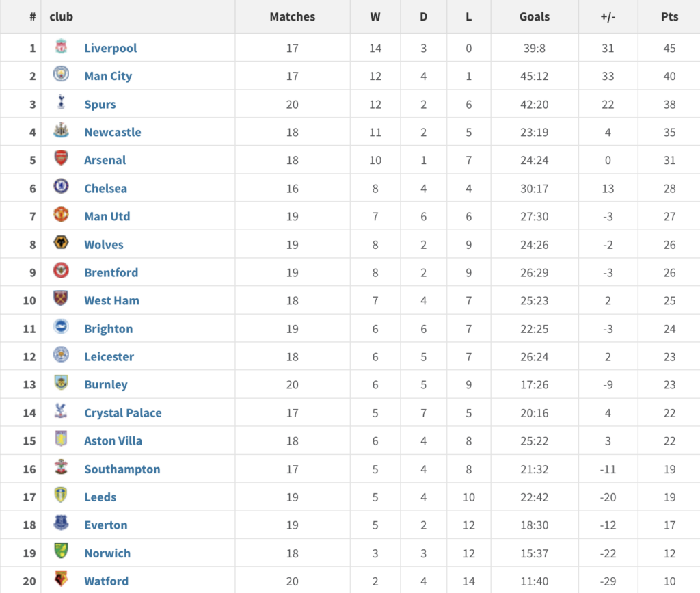Click the Arsenal cannon crest icon
Screen dimensions: 700x593
click(61, 158)
